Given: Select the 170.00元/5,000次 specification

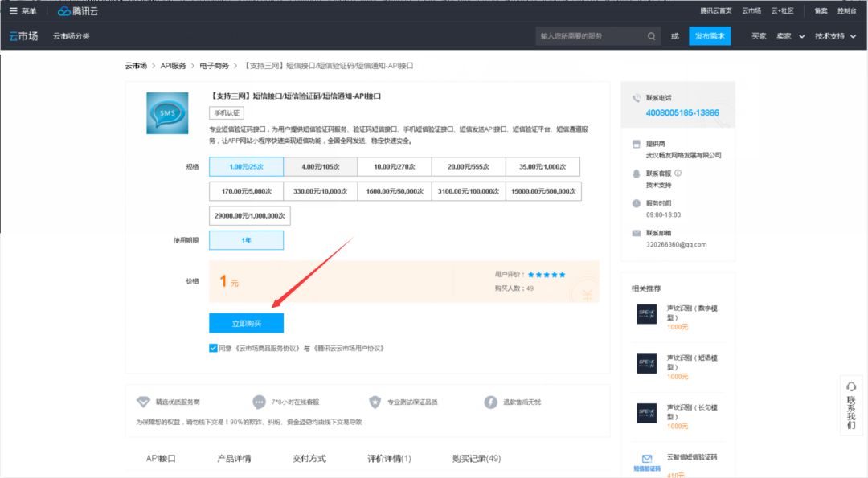Looking at the screenshot, I should 247,191.
